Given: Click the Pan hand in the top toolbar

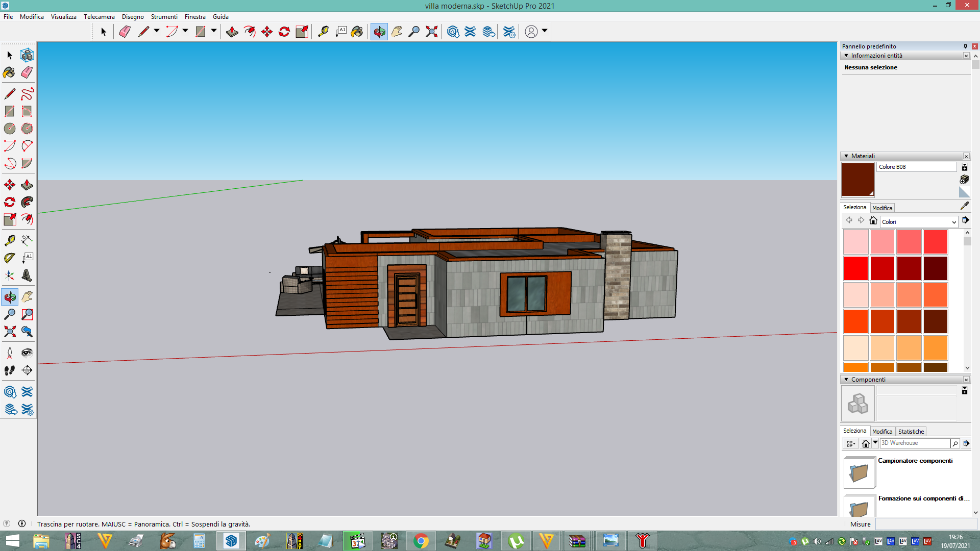Looking at the screenshot, I should point(397,32).
